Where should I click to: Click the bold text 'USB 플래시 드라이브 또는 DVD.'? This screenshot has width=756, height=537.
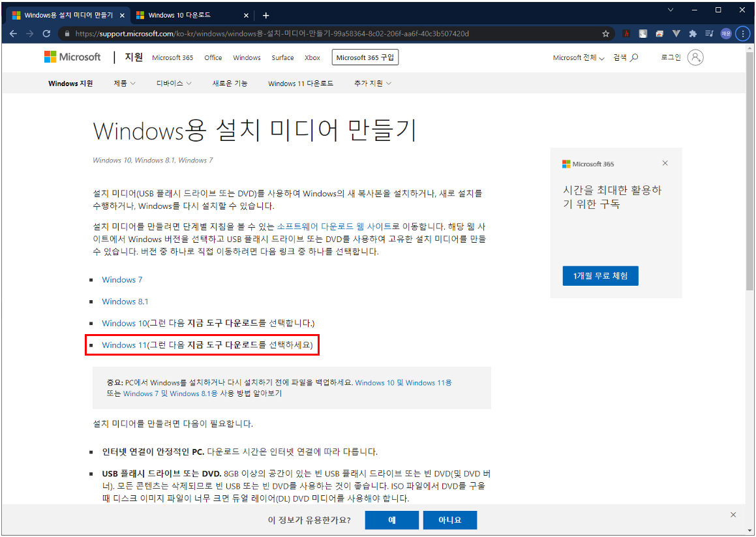point(162,473)
